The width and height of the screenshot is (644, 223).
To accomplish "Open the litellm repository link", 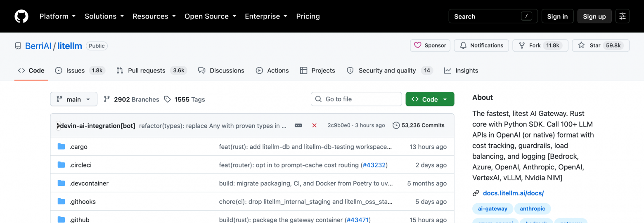I will (x=70, y=46).
